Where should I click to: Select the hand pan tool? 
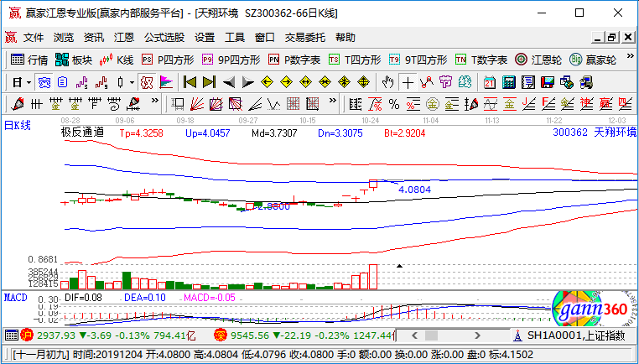387,83
